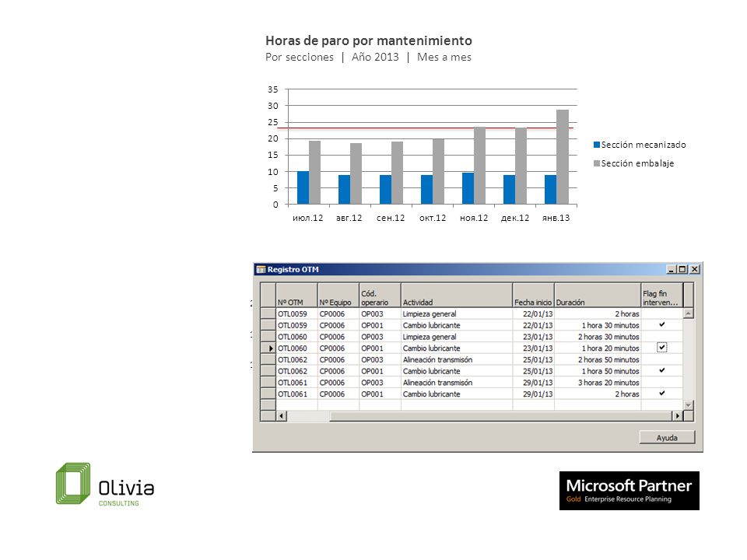Click the Olivia Consulting logo

pyautogui.click(x=105, y=484)
